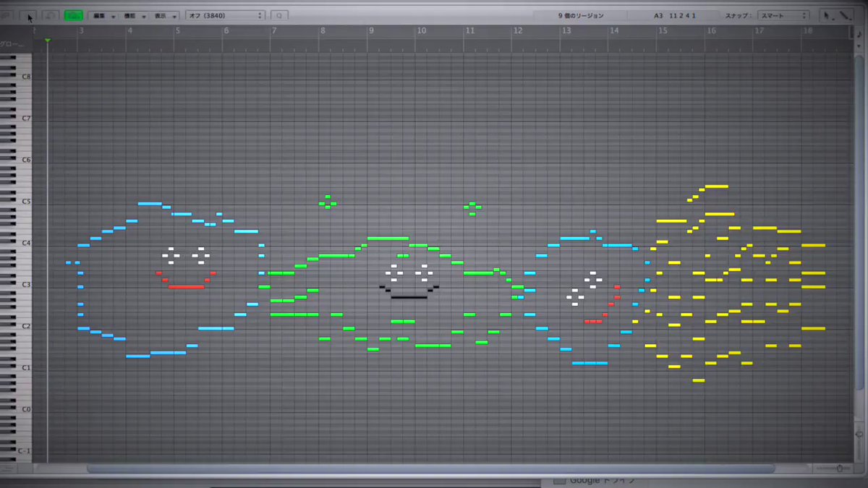
Task: Click bar 9 in the timeline ruler
Action: (370, 31)
